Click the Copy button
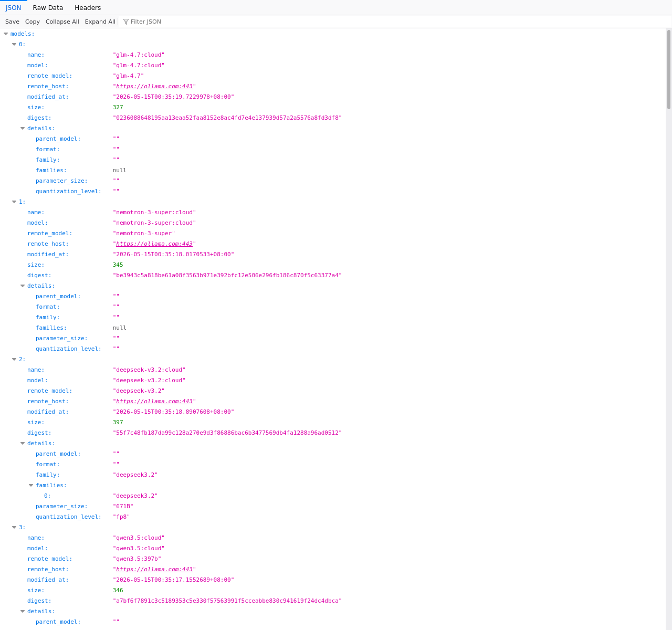This screenshot has height=630, width=672. click(33, 22)
